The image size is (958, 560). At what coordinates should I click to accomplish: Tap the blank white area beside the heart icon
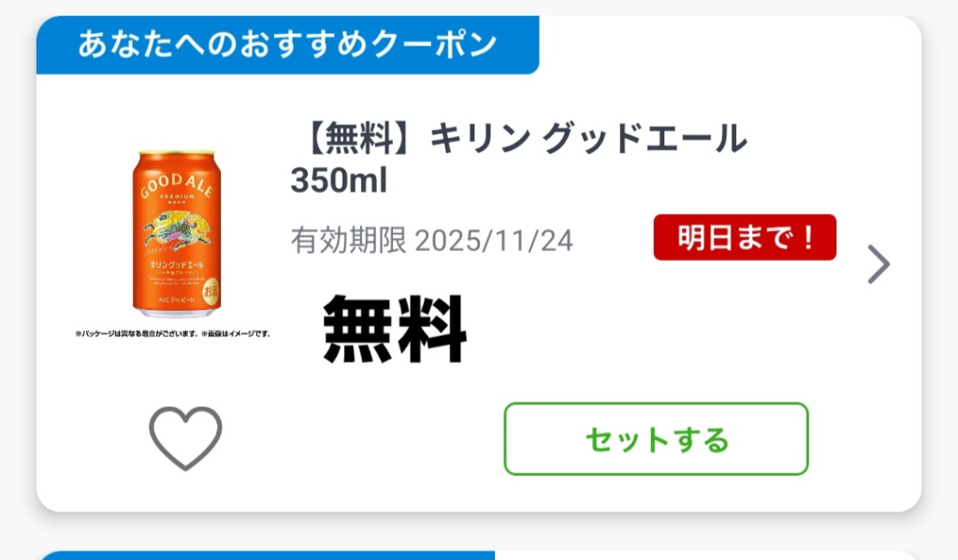360,438
